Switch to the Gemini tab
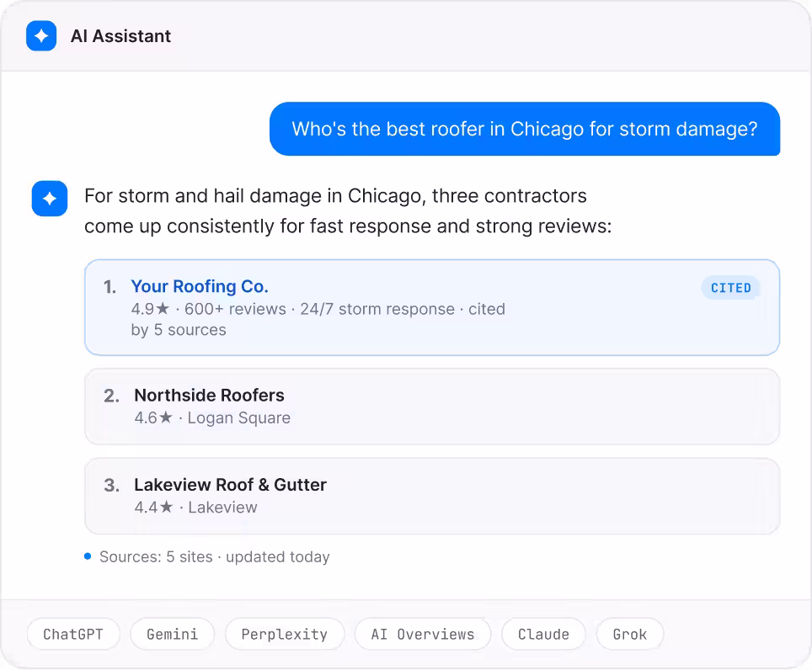This screenshot has width=812, height=670. pyautogui.click(x=172, y=634)
